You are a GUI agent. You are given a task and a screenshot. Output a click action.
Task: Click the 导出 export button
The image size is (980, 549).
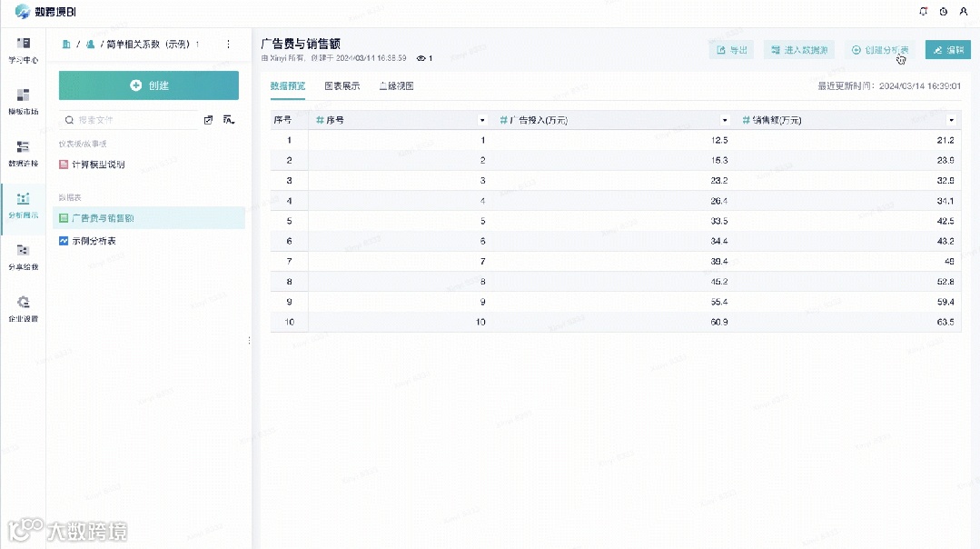click(x=731, y=50)
